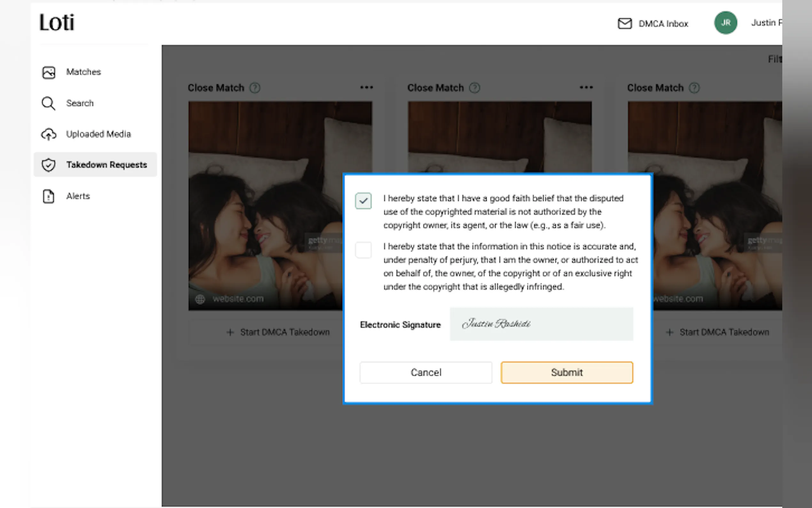This screenshot has width=812, height=508.
Task: Click the JR profile avatar
Action: pyautogui.click(x=725, y=23)
